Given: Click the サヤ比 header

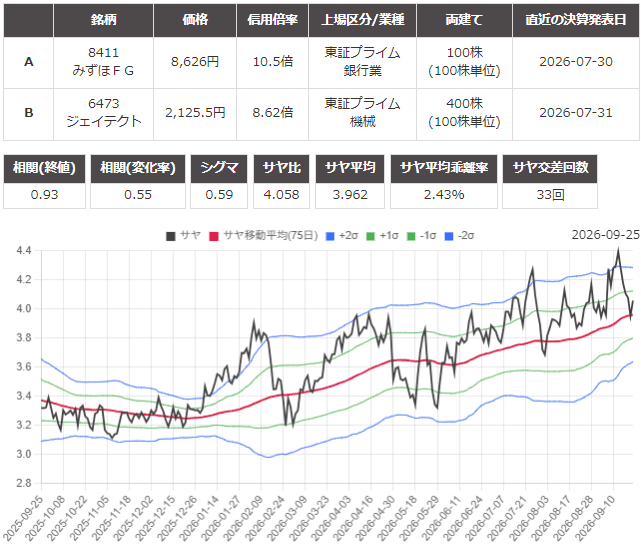Looking at the screenshot, I should point(281,168).
